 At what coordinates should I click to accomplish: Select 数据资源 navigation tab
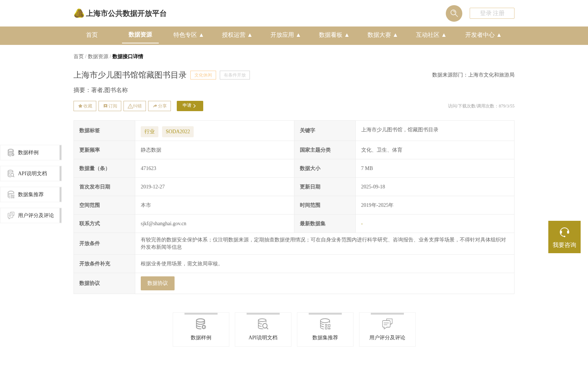tap(140, 35)
